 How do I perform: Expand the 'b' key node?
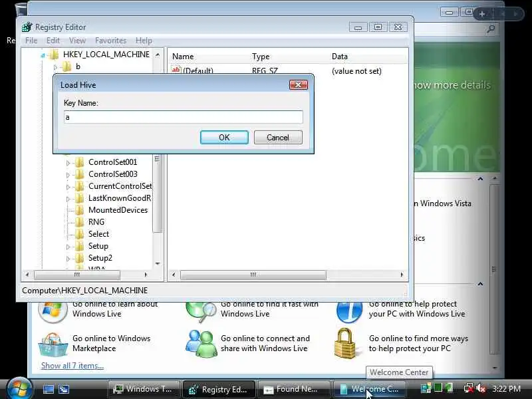coord(56,67)
